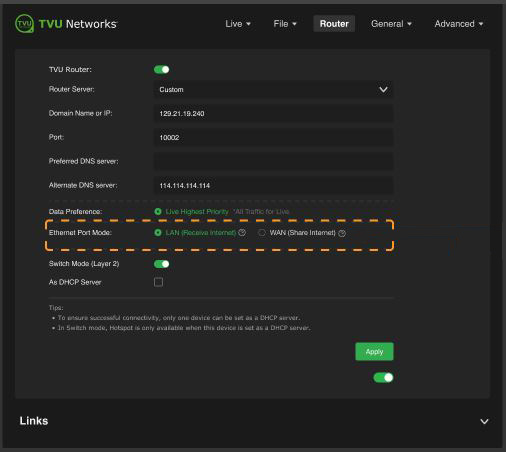Click the Domain Name or IP field

tap(273, 113)
